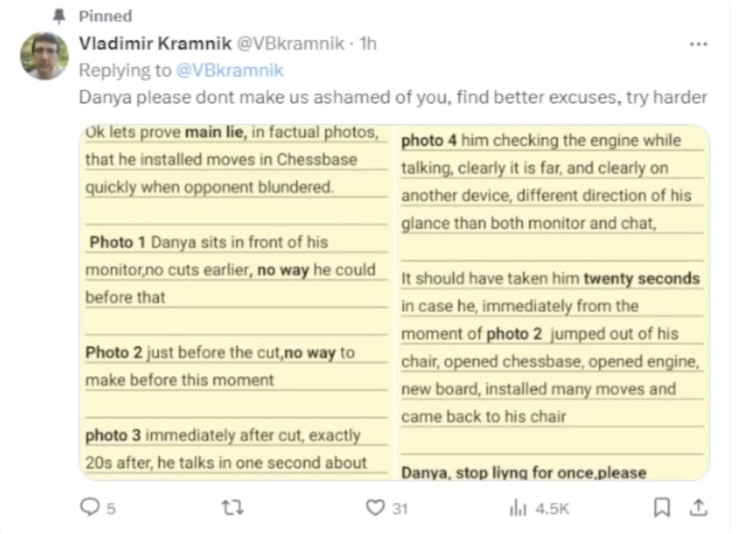736x534 pixels.
Task: Click the Pinned label text
Action: pyautogui.click(x=105, y=17)
